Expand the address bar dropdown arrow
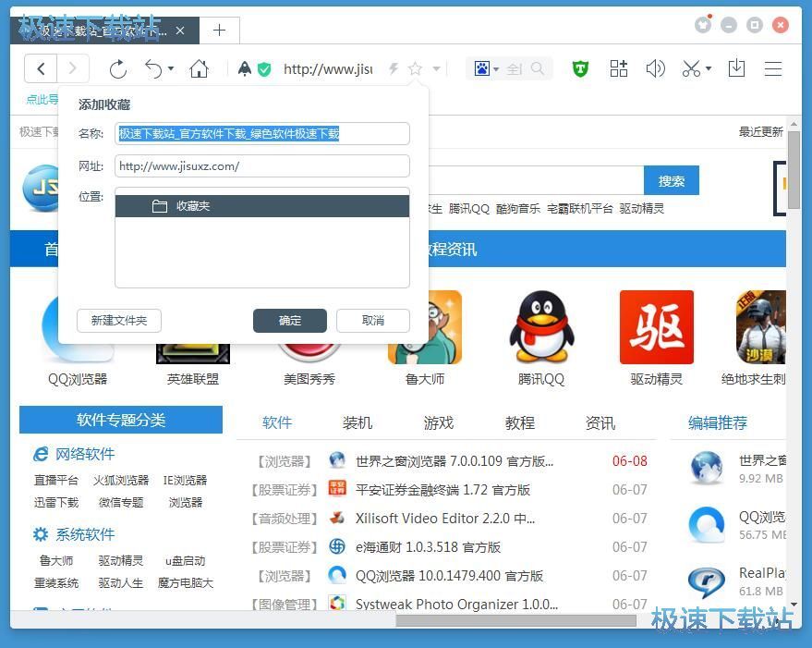 pyautogui.click(x=437, y=68)
